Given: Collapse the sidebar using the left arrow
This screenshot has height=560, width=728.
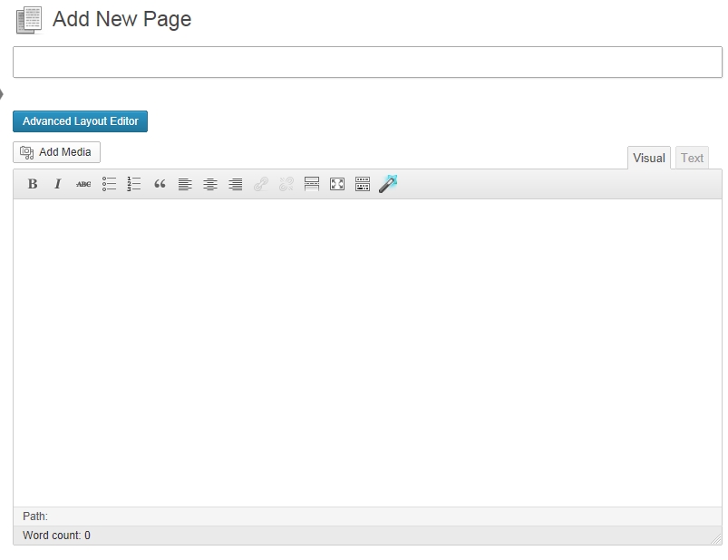Looking at the screenshot, I should (4, 92).
